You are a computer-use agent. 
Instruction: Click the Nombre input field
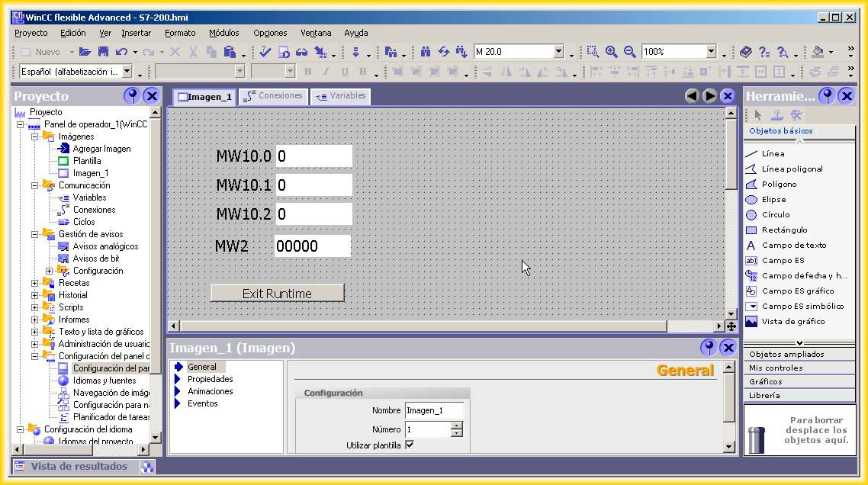click(x=433, y=410)
